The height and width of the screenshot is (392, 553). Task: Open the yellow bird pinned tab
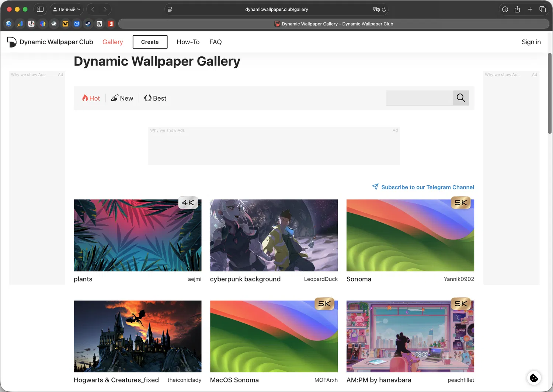pos(65,24)
